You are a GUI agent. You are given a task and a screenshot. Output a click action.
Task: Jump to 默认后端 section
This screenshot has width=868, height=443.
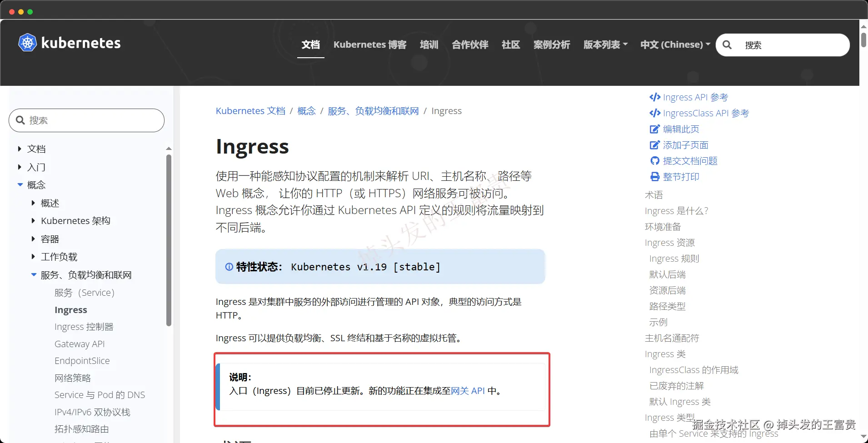(x=668, y=274)
